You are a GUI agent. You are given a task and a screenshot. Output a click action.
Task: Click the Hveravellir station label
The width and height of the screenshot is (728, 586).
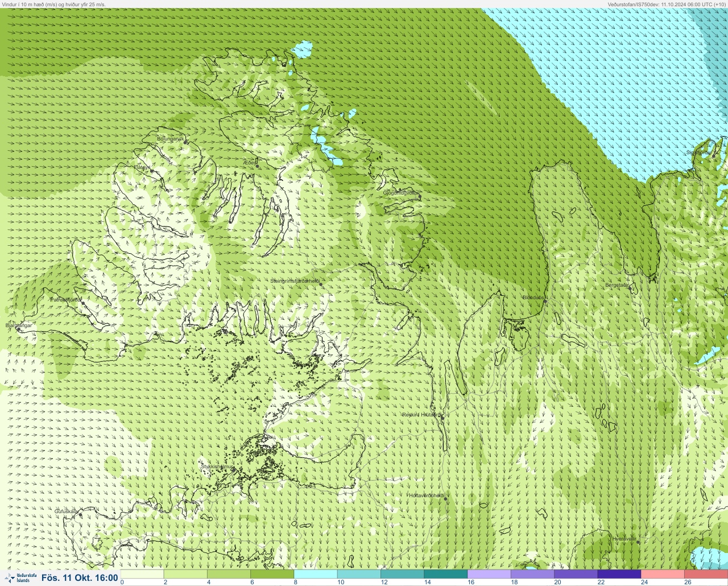pos(623,538)
